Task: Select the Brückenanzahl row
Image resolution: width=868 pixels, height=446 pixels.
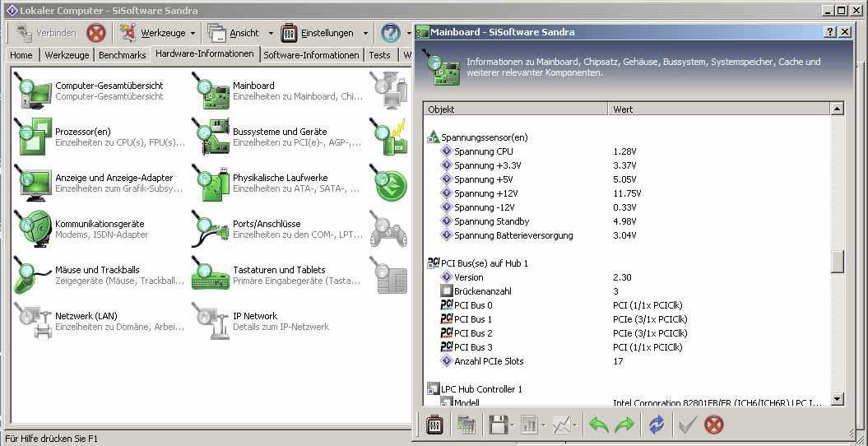Action: [627, 291]
